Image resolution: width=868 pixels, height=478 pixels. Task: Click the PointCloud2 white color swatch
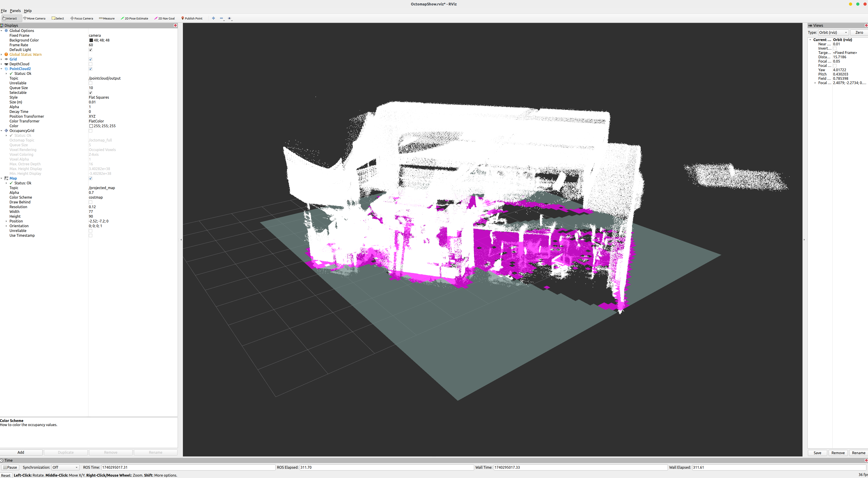[x=91, y=126]
